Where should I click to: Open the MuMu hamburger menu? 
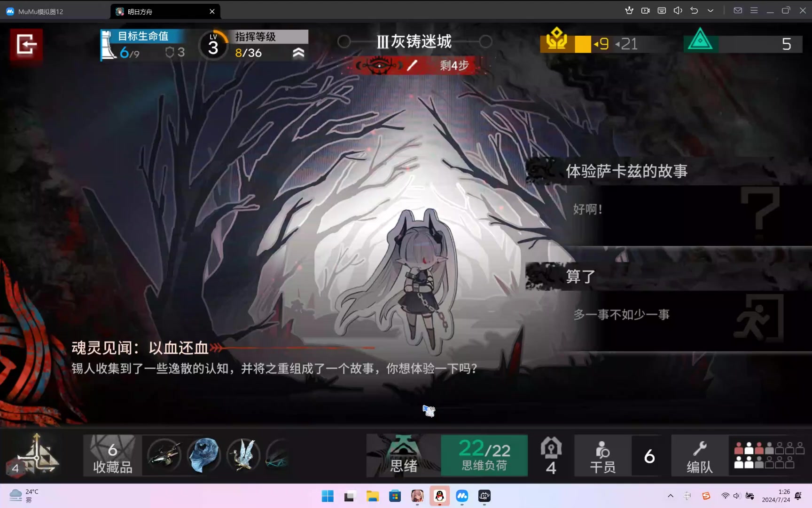tap(754, 10)
